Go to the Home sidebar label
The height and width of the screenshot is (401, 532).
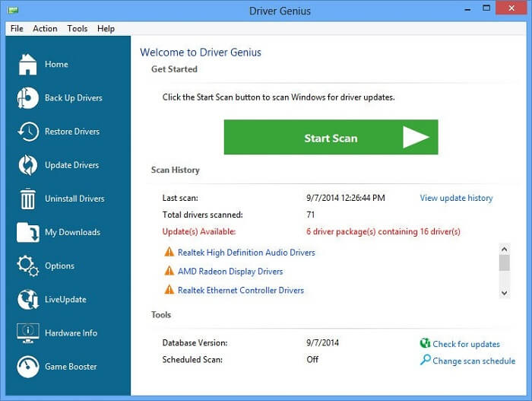[57, 64]
